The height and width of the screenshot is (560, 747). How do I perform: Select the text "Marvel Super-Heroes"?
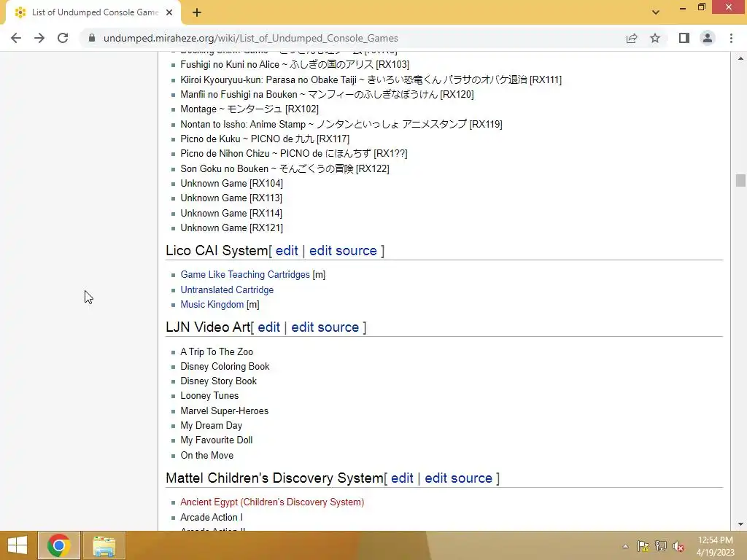(225, 411)
